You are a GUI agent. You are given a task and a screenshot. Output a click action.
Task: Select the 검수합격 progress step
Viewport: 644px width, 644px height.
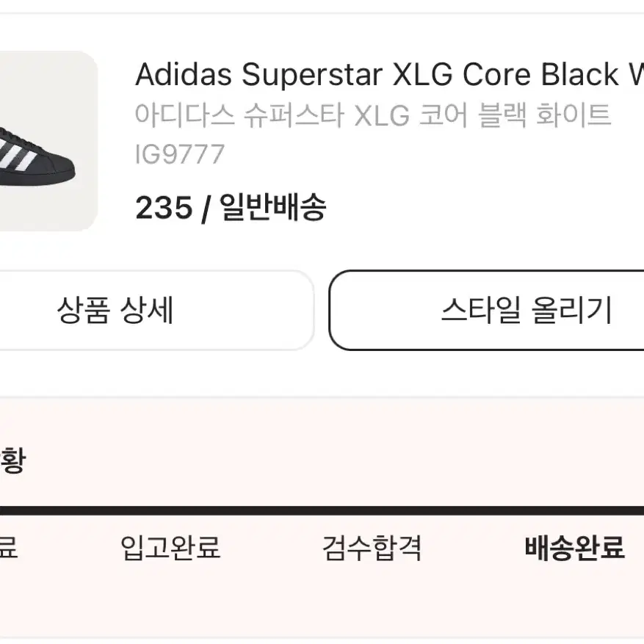tap(372, 548)
